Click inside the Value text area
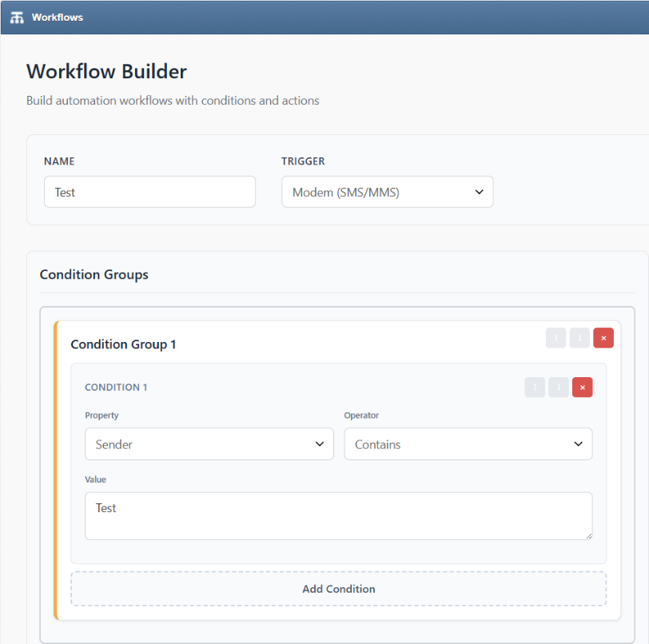 point(339,516)
